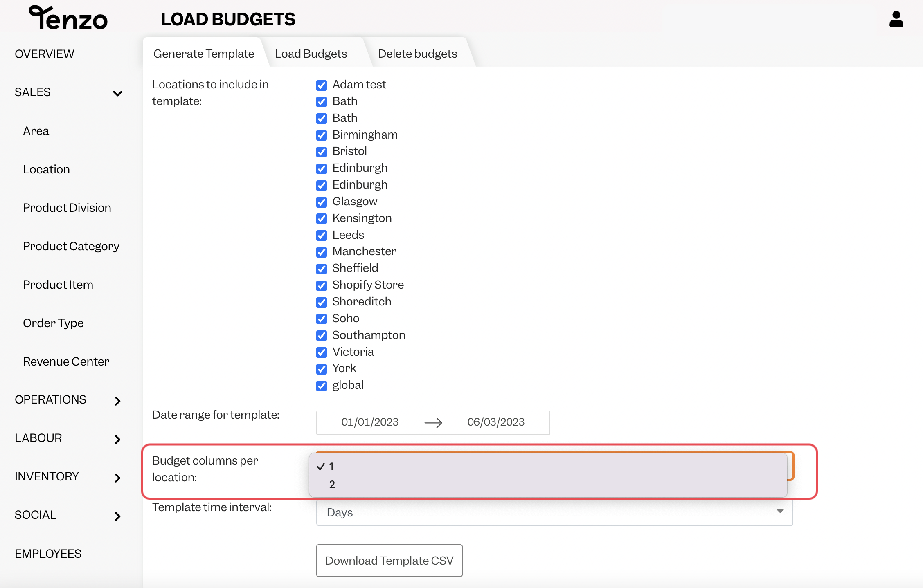Expand the INVENTORY section arrow

(117, 478)
